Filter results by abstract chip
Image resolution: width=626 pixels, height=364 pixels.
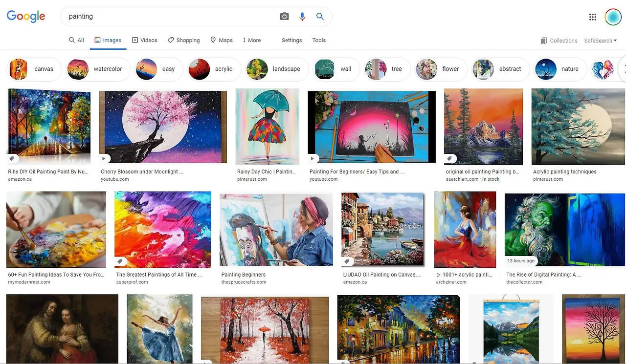click(500, 69)
